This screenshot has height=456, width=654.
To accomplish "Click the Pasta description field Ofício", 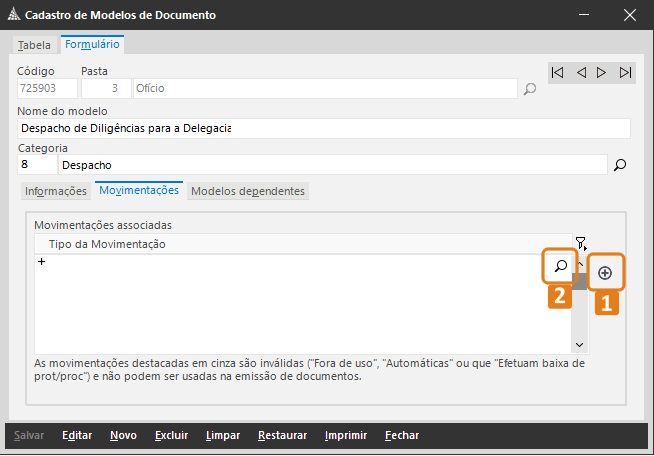I will 325,88.
